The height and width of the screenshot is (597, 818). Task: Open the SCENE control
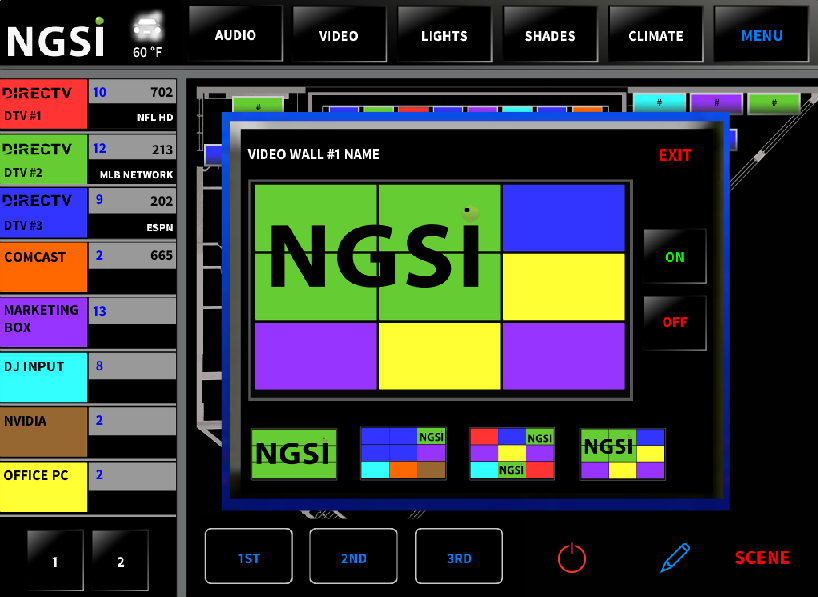point(762,557)
